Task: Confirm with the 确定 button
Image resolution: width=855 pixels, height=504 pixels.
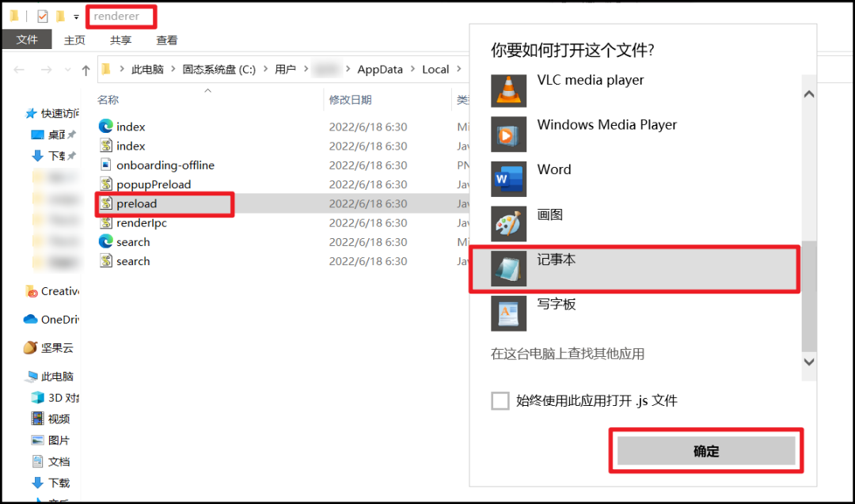Action: [706, 451]
